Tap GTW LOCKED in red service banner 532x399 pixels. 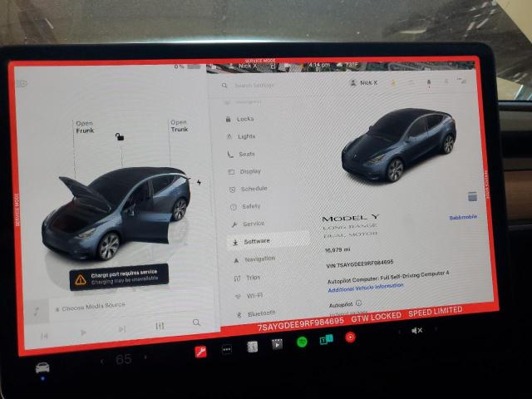click(377, 317)
